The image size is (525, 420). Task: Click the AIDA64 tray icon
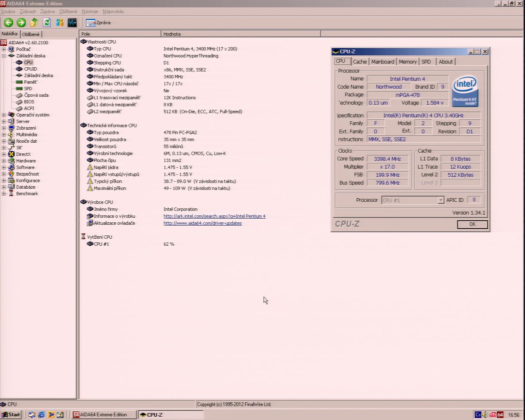point(500,415)
